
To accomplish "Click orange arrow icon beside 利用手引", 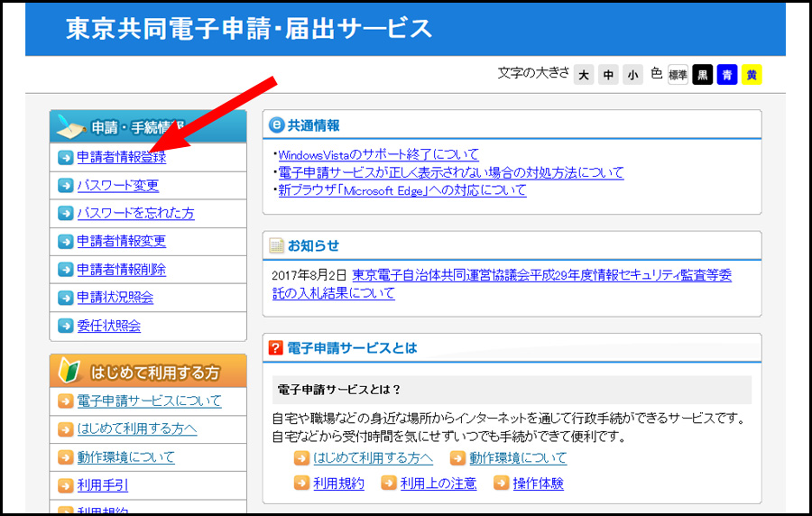I will (65, 485).
